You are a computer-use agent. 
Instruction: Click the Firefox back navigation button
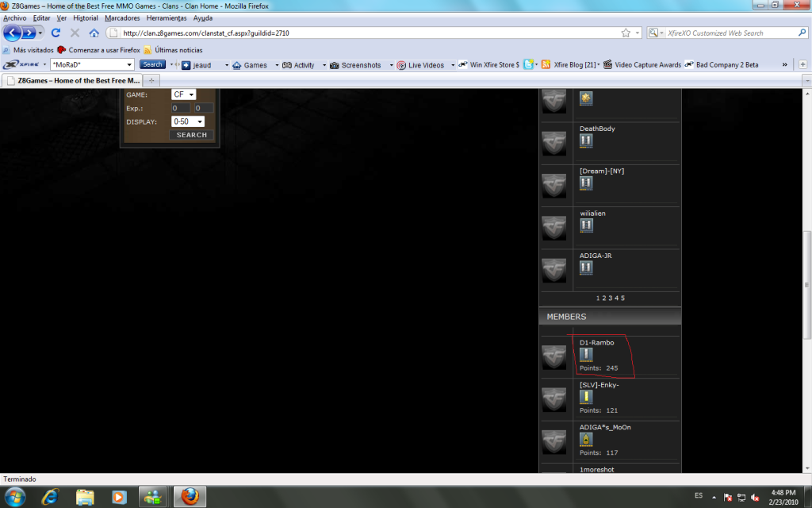coord(13,33)
